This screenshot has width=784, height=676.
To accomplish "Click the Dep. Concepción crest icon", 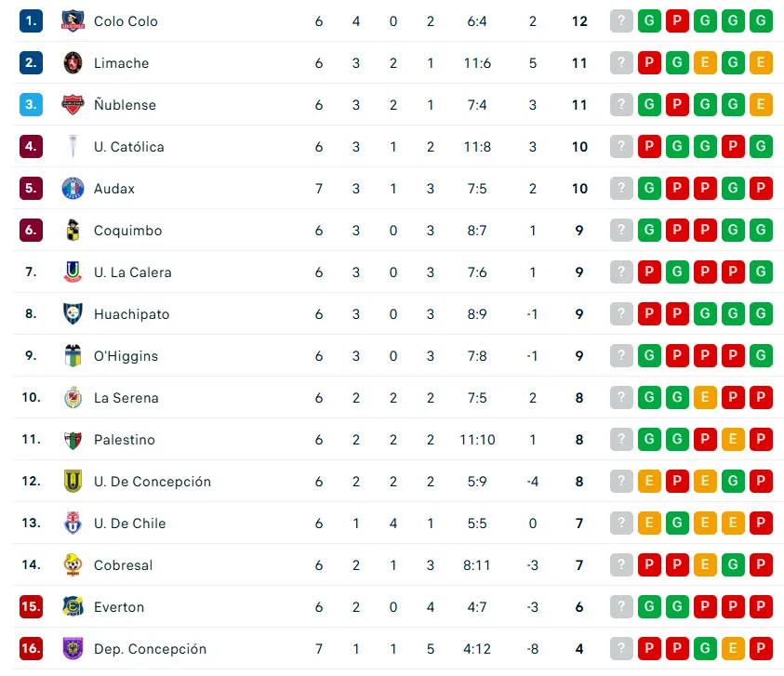I will [72, 648].
